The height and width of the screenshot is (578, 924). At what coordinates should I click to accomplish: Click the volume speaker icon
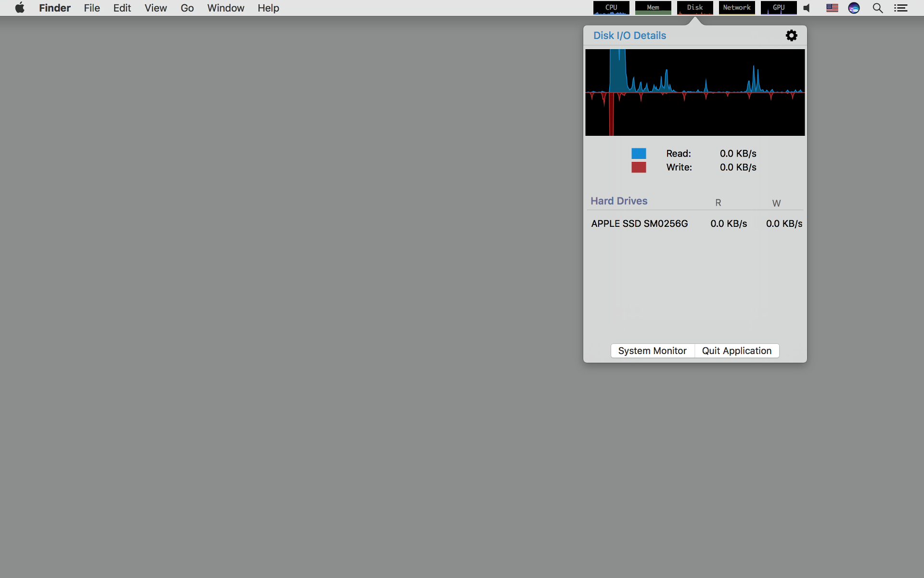[x=807, y=8]
